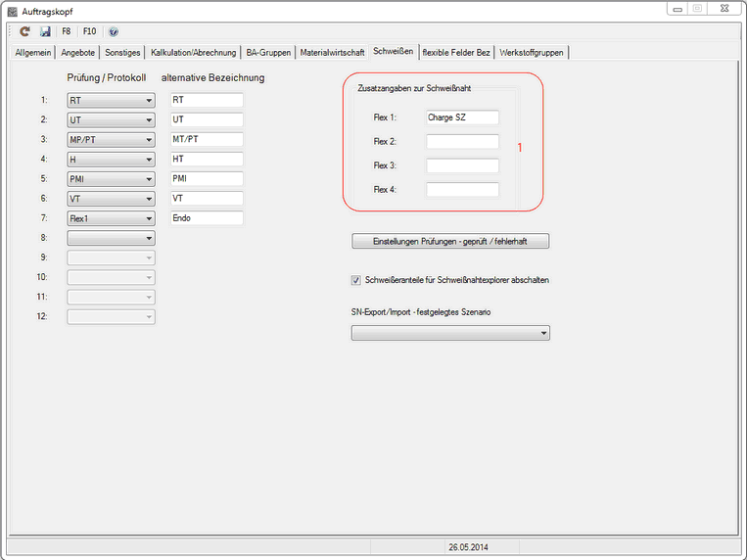This screenshot has height=560, width=747.
Task: Click Einstellungen Prüfungen - geprüft / fehlerhaft button
Action: 450,241
